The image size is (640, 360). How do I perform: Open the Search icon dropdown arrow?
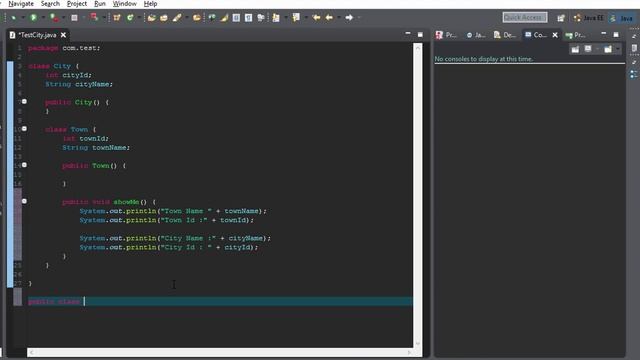[187, 18]
